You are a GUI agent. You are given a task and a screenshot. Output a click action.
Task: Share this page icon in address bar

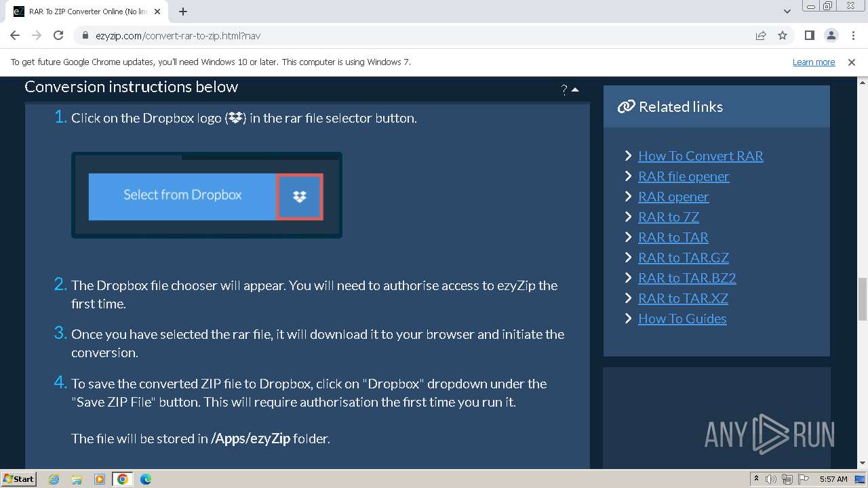761,35
